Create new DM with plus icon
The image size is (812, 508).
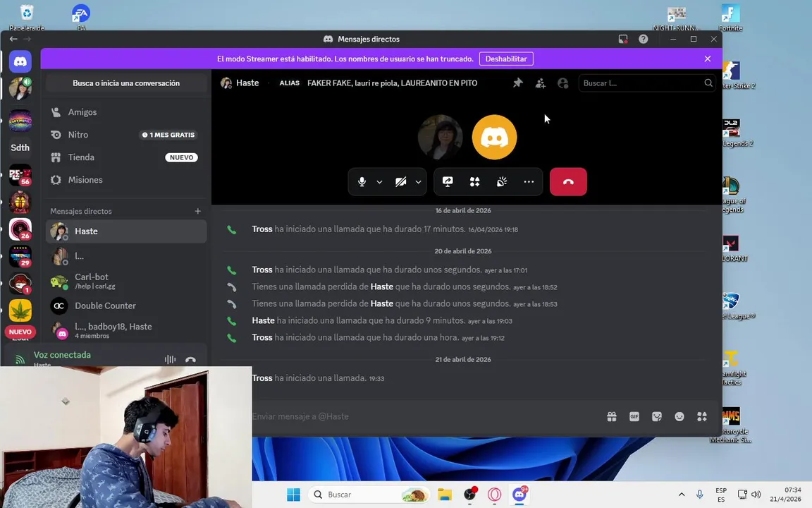pyautogui.click(x=198, y=211)
